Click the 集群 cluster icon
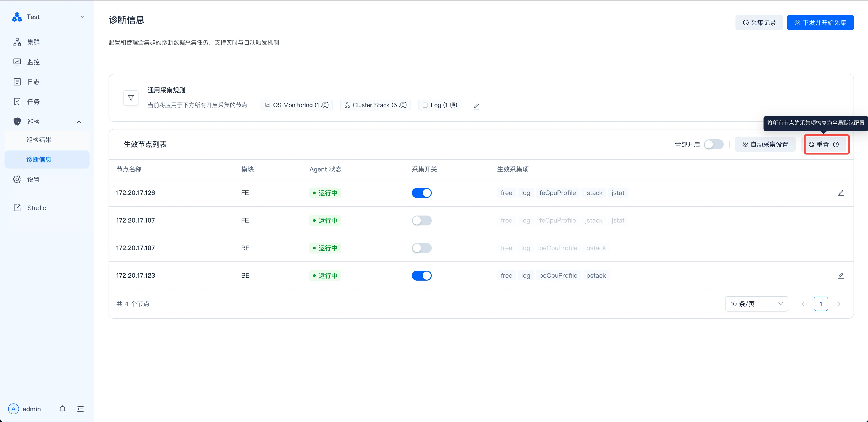This screenshot has height=422, width=868. tap(17, 42)
